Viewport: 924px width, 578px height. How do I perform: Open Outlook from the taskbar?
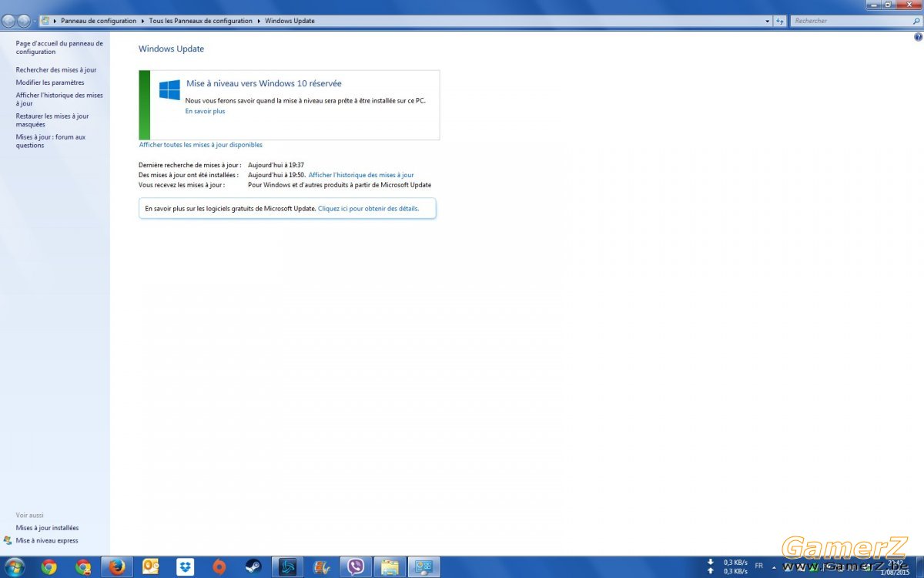tap(151, 567)
